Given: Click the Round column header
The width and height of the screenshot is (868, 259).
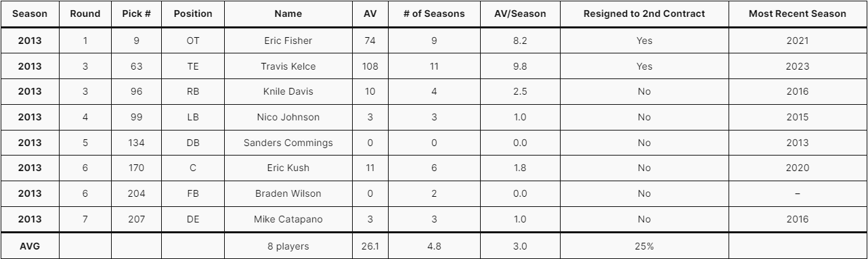Looking at the screenshot, I should [85, 14].
